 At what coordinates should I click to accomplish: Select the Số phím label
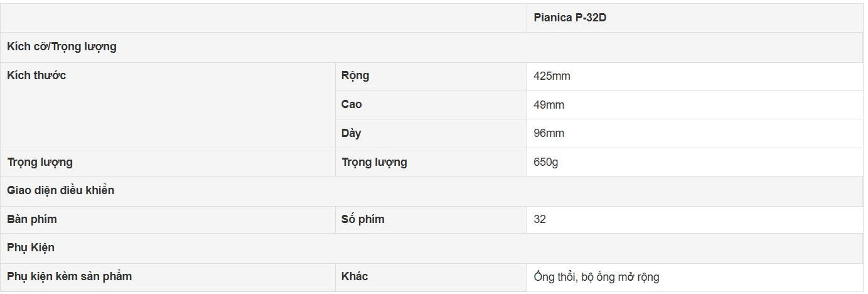tap(363, 219)
